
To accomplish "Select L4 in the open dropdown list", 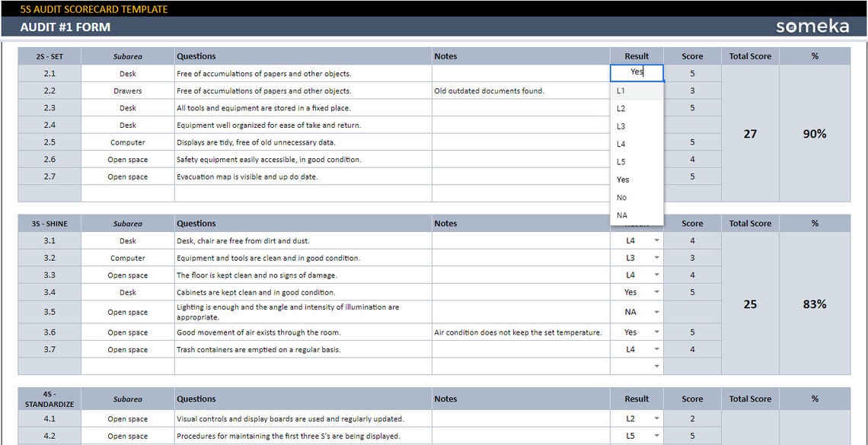I will tap(637, 144).
